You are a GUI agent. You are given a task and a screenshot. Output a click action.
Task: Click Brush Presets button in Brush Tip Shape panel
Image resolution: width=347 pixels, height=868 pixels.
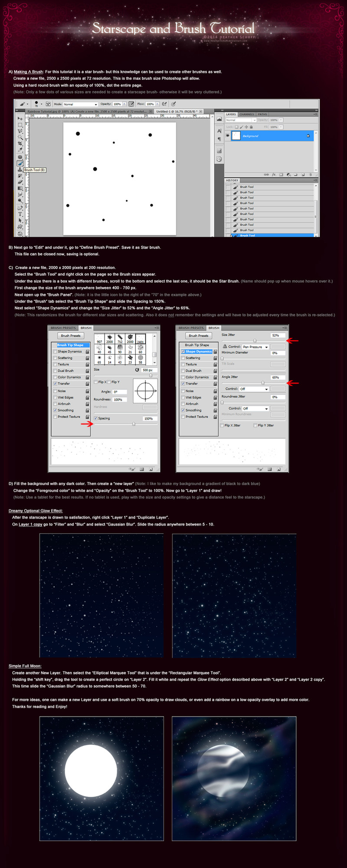[x=71, y=335]
